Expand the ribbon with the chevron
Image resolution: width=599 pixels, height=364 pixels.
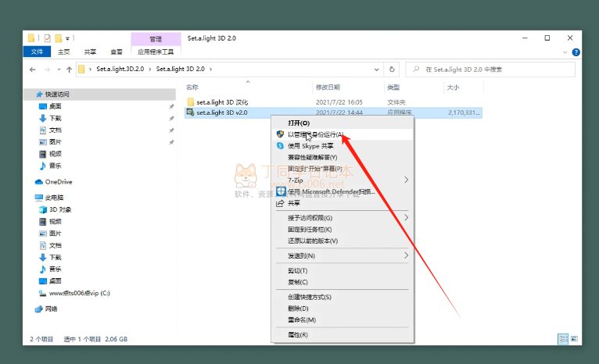click(x=565, y=52)
